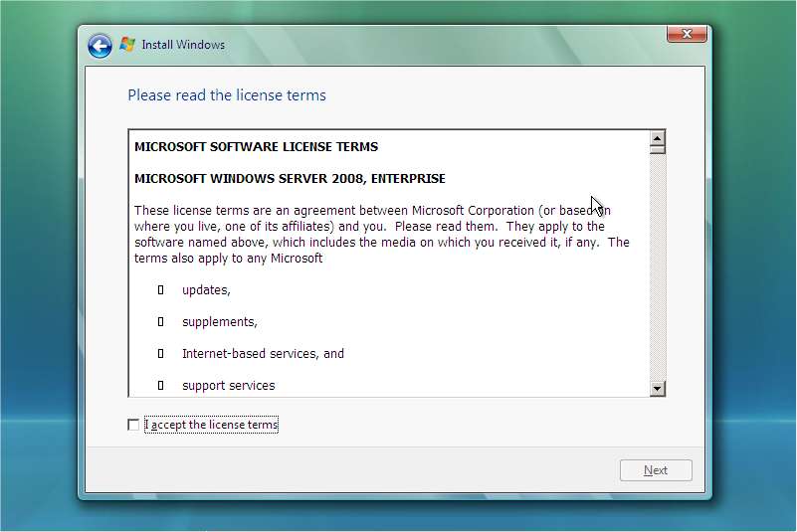Click the scrollbar up arrow in license box
Screen dimensions: 797x532
(657, 137)
